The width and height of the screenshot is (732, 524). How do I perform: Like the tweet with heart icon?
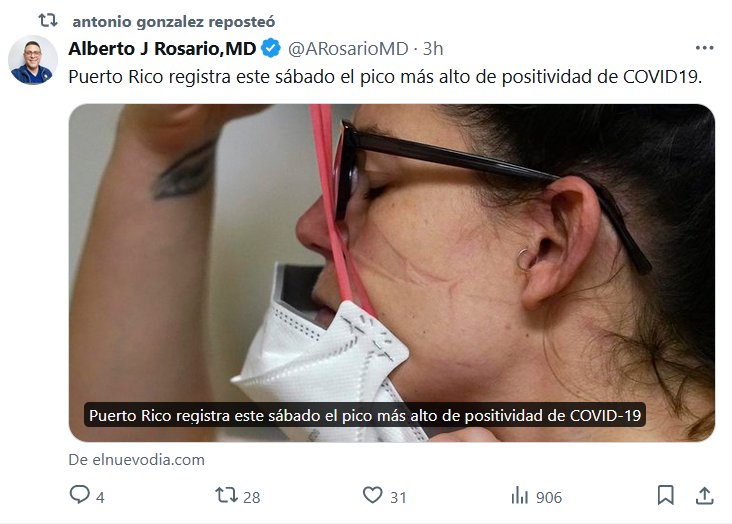click(x=372, y=495)
